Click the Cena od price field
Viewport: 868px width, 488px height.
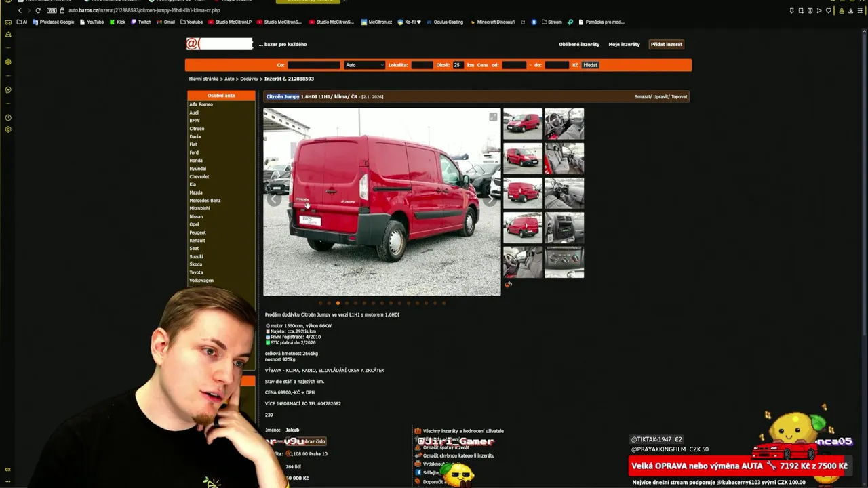click(x=514, y=65)
